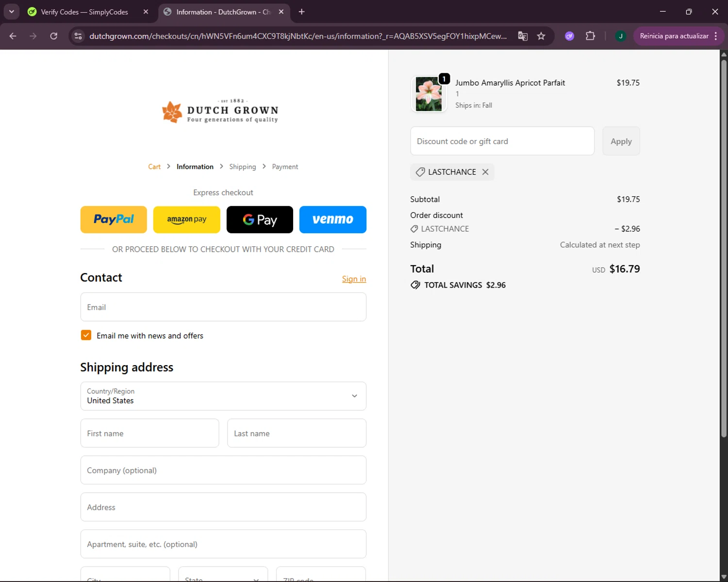
Task: Focus the Company (optional) field
Action: tap(223, 470)
